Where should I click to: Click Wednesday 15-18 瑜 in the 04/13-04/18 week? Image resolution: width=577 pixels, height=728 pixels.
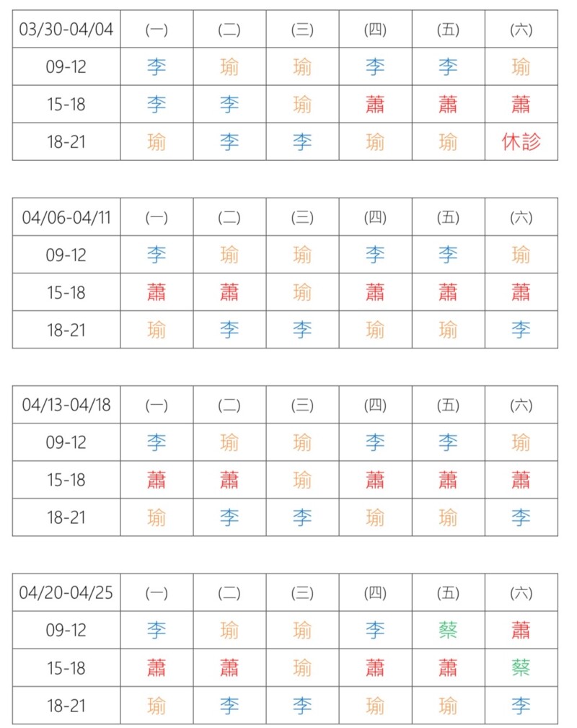point(302,480)
